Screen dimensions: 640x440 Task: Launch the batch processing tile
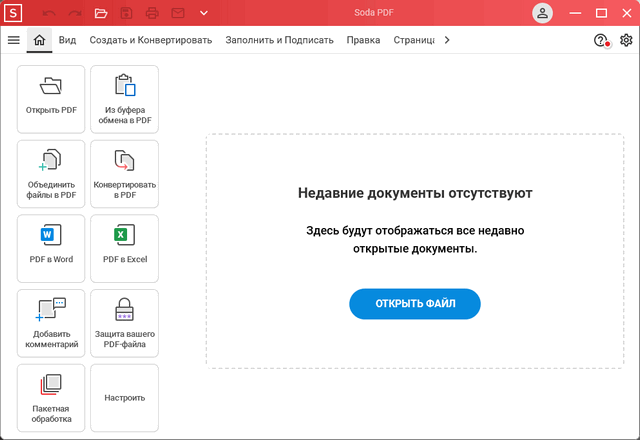[51, 397]
